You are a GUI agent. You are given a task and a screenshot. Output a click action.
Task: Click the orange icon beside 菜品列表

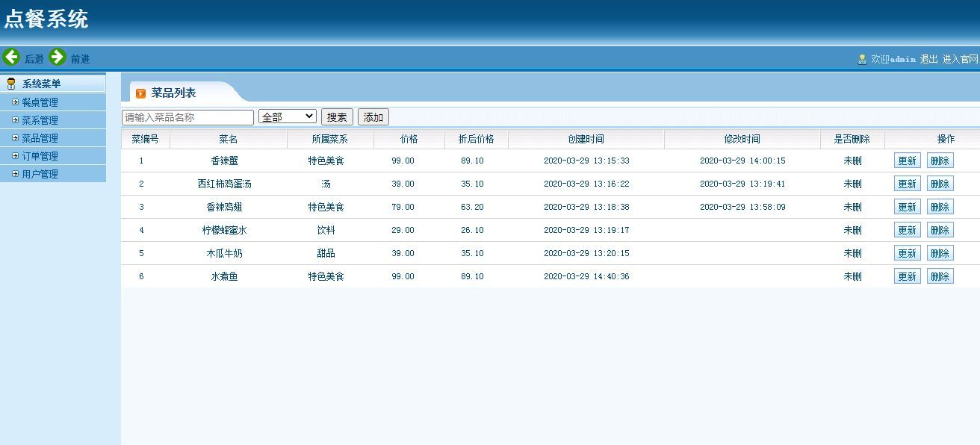click(141, 93)
